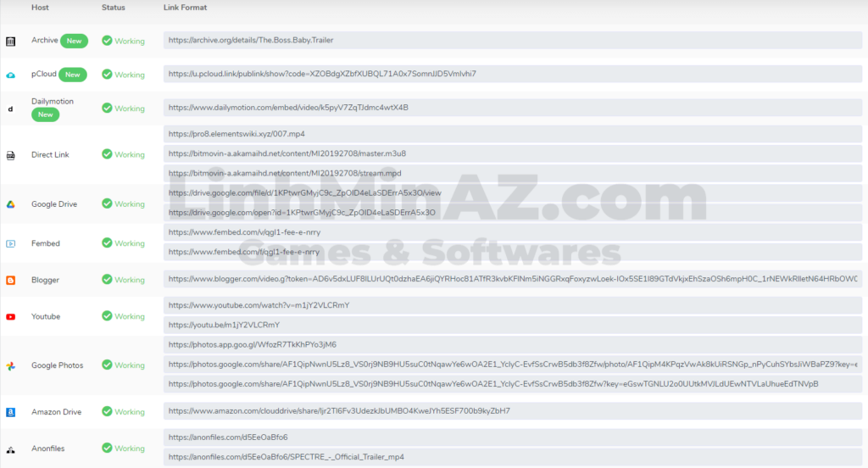
Task: Select the Working status text for Archive
Action: [x=130, y=41]
